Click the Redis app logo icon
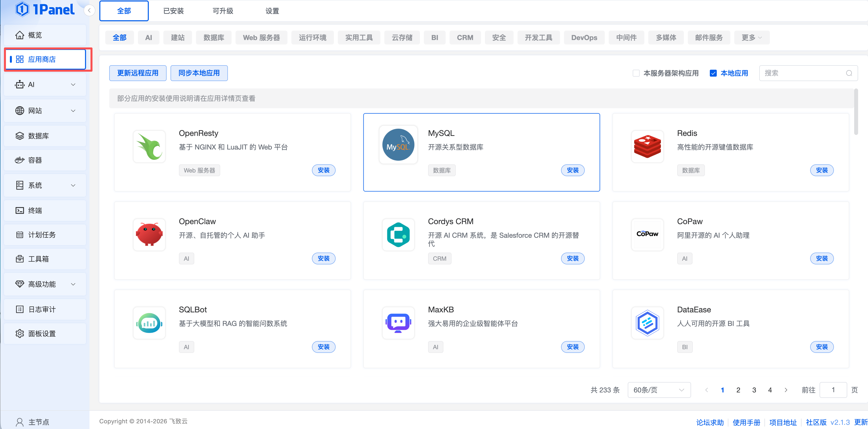This screenshot has width=868, height=429. pos(647,146)
